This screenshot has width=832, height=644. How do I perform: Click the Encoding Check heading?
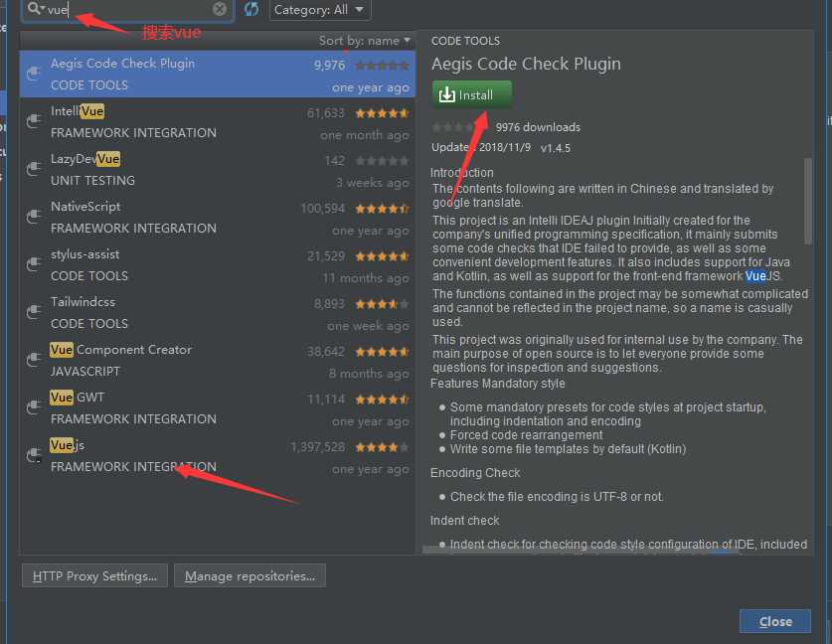point(475,473)
